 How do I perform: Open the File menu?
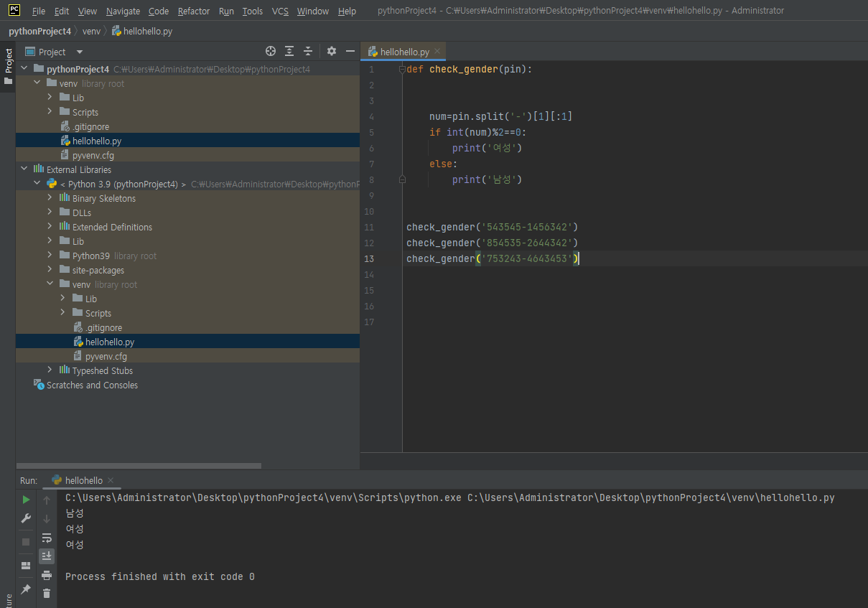[x=39, y=11]
